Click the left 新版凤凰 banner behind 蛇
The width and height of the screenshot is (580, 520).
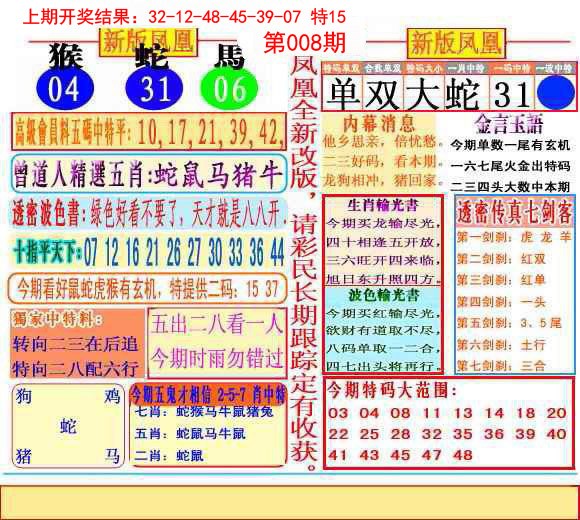pos(148,43)
